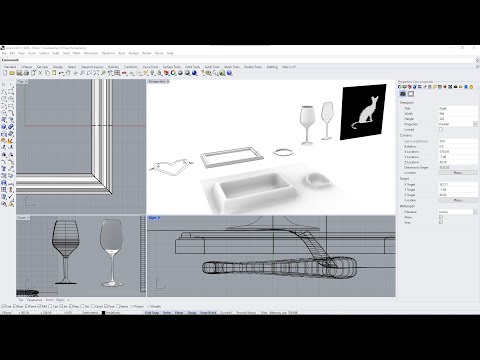Image resolution: width=480 pixels, height=360 pixels.
Task: Click the Edit Layers icon
Action: (x=166, y=73)
